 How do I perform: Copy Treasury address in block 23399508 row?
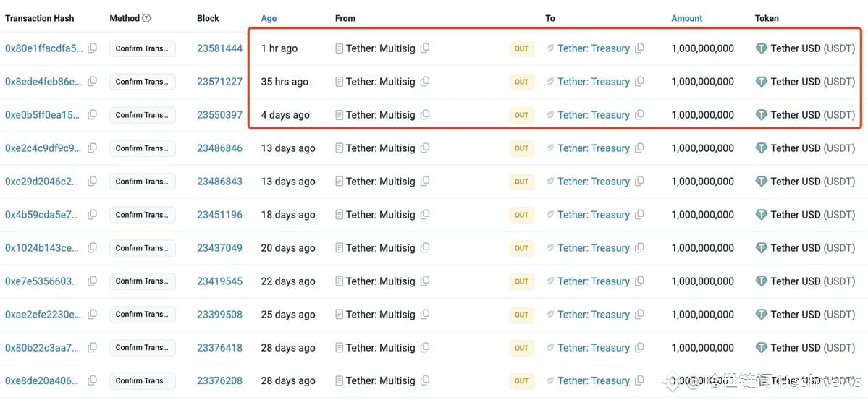click(639, 314)
